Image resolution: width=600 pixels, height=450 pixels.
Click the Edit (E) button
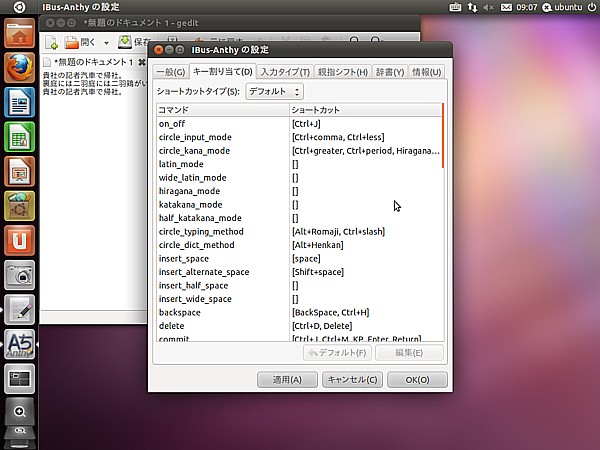click(409, 352)
